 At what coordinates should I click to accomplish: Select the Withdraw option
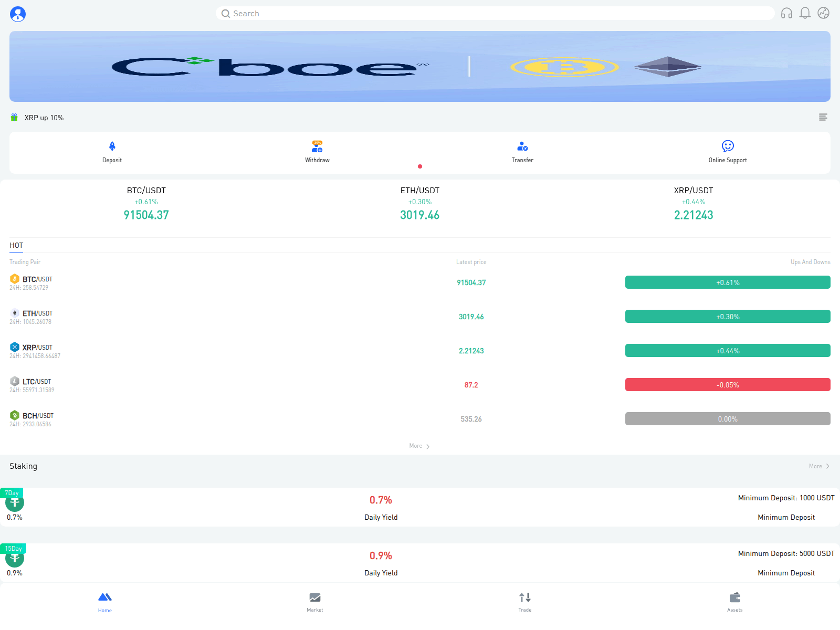pos(317,152)
